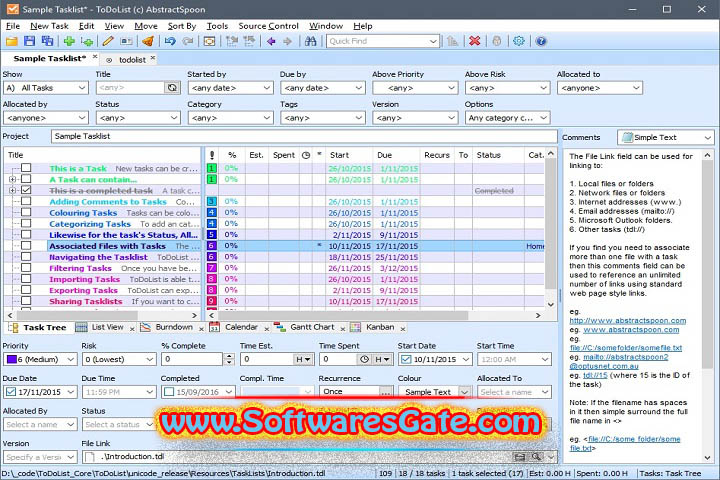The image size is (720, 480).
Task: Tick checkbox for 'Adding Comments to Tasks'
Action: (26, 201)
